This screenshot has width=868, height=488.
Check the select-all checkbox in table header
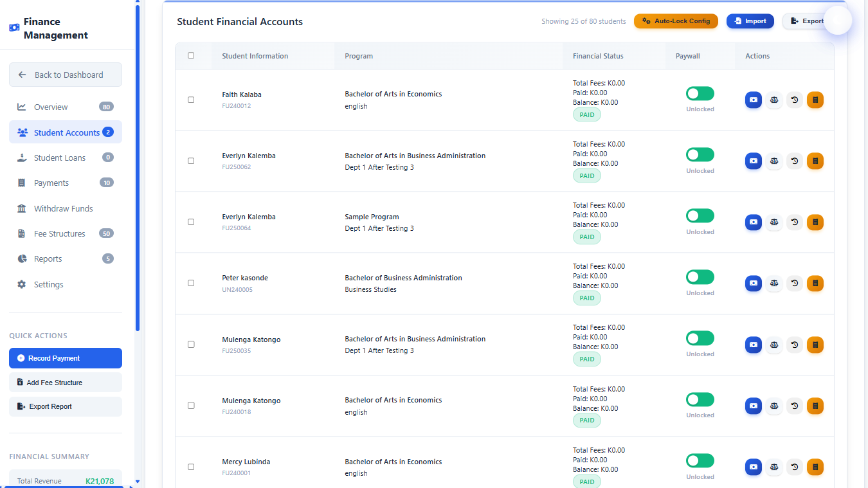pos(191,55)
